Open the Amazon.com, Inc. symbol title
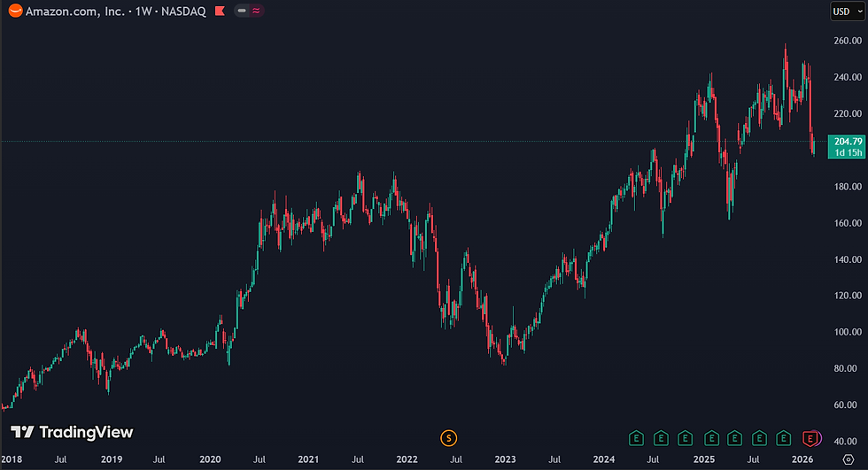Viewport: 868px width, 470px height. tap(75, 11)
